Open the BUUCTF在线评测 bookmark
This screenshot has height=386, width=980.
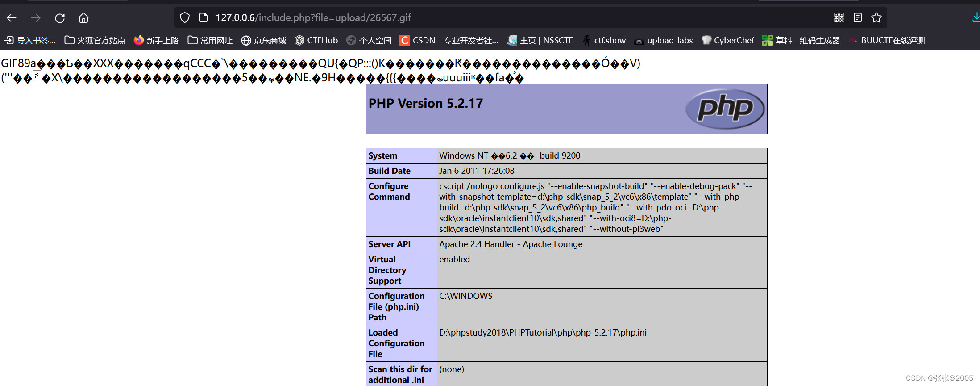[x=887, y=41]
